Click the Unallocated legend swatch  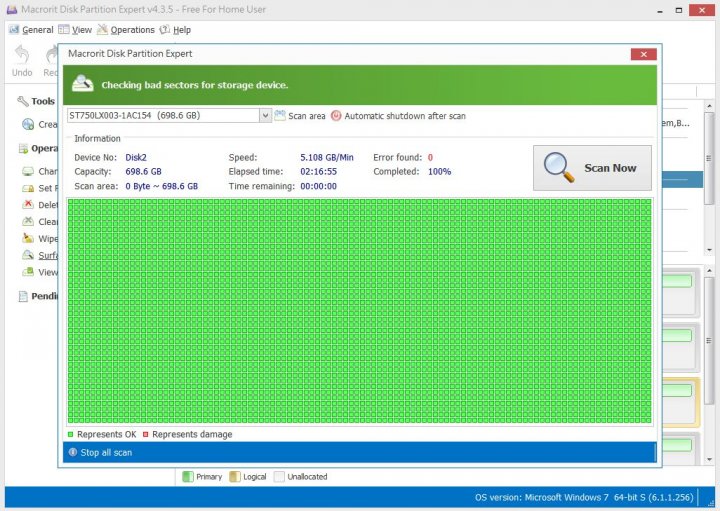tap(279, 477)
